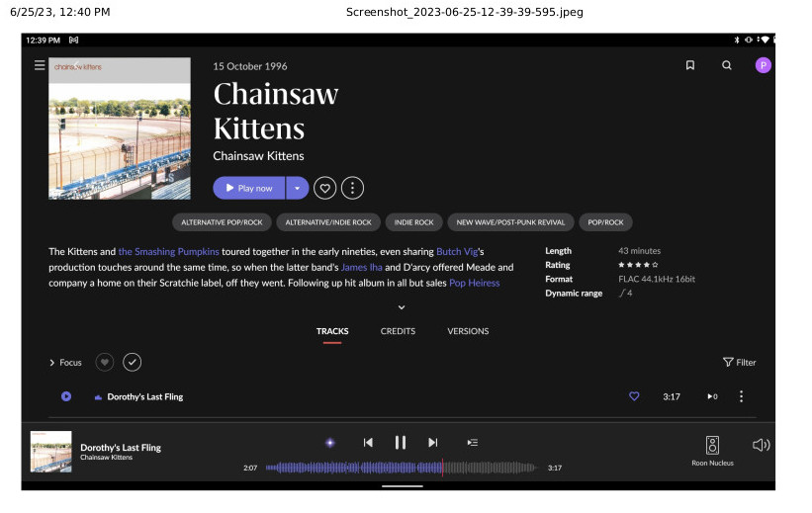Screen dimensions: 812x513
Task: Open the Roon Nucleus audio zone
Action: click(x=712, y=450)
